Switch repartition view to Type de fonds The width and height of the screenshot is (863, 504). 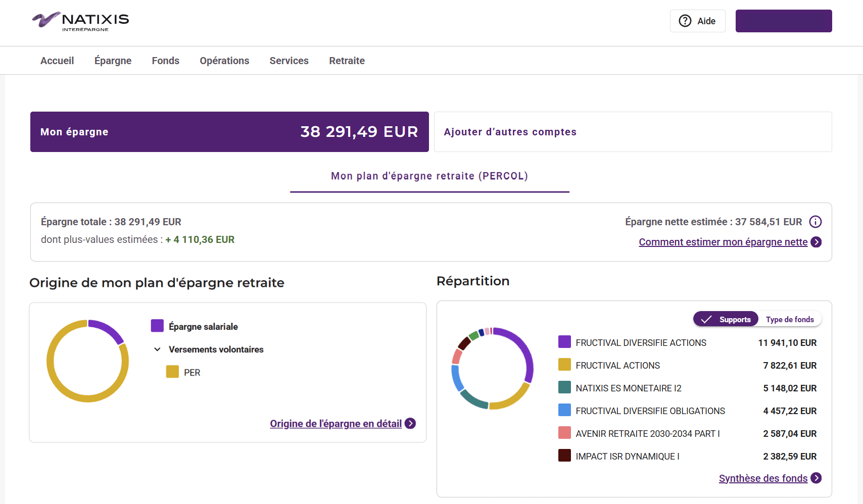point(790,319)
